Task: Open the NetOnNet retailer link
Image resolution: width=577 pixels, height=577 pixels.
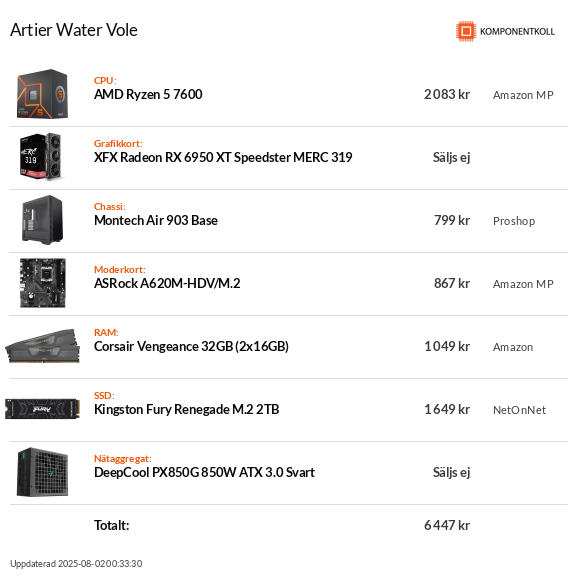Action: click(519, 410)
